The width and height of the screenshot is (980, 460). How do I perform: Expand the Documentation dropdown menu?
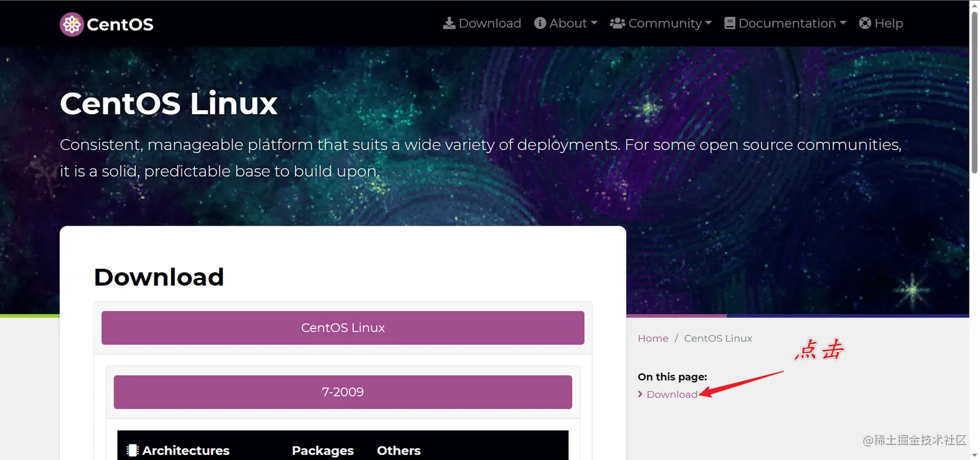(785, 23)
